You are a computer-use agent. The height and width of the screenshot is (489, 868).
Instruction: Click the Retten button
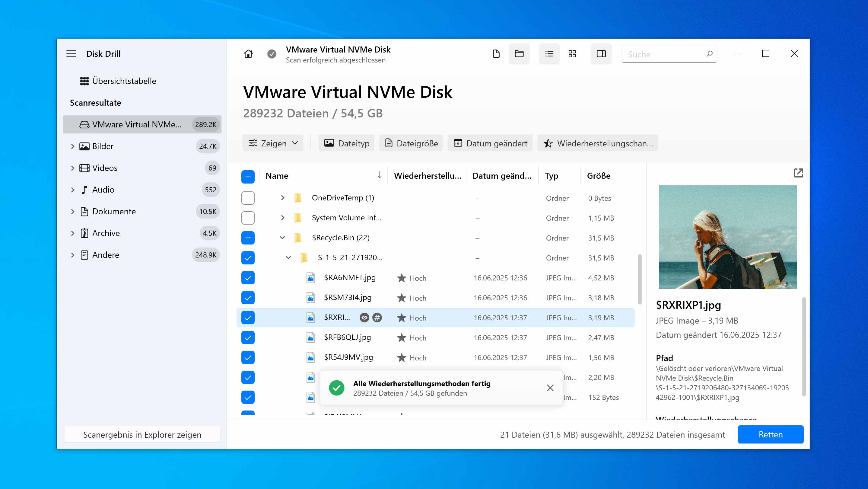point(770,434)
